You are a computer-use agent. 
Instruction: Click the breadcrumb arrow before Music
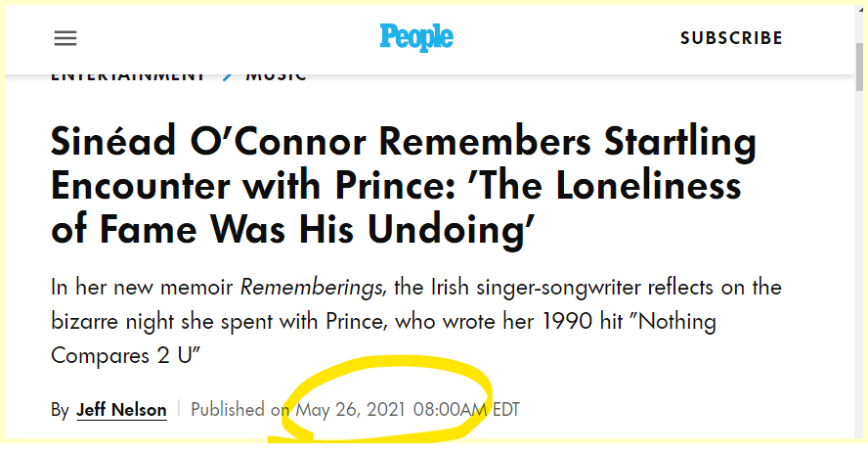pyautogui.click(x=227, y=75)
